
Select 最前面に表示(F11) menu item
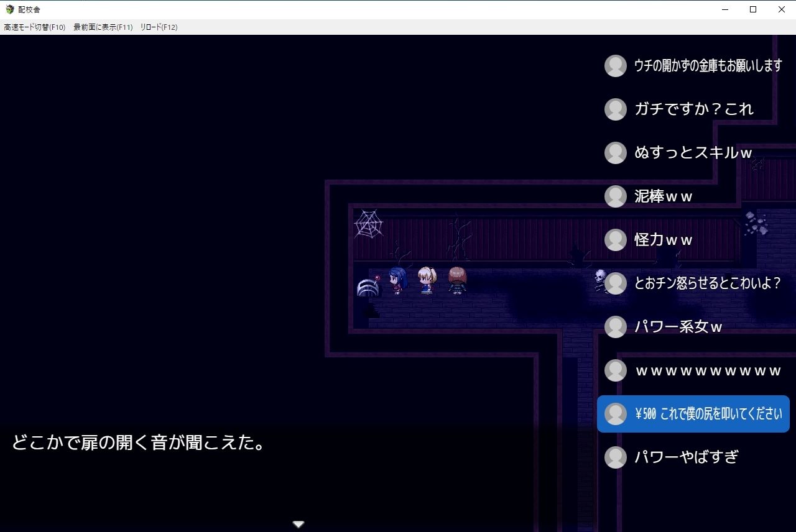point(103,27)
